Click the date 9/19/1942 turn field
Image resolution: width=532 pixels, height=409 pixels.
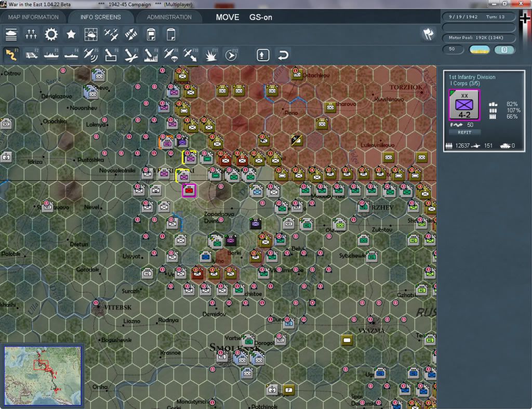coord(478,17)
